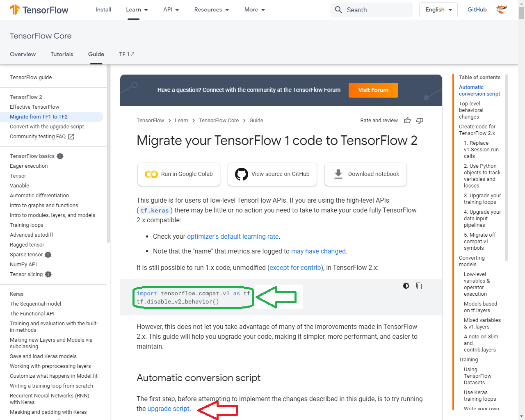This screenshot has height=420, width=525.
Task: Copy the code sample
Action: 419,286
